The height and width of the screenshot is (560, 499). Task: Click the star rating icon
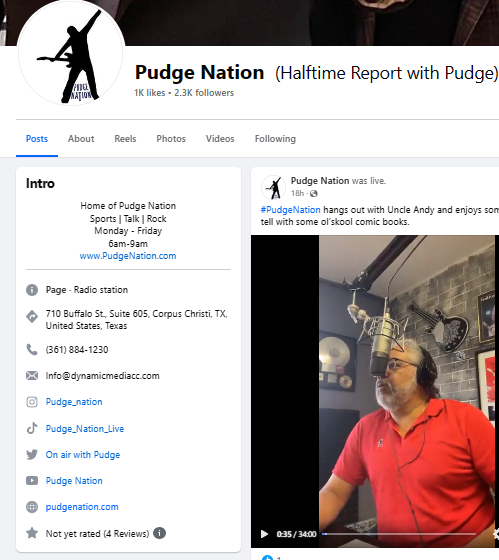32,533
